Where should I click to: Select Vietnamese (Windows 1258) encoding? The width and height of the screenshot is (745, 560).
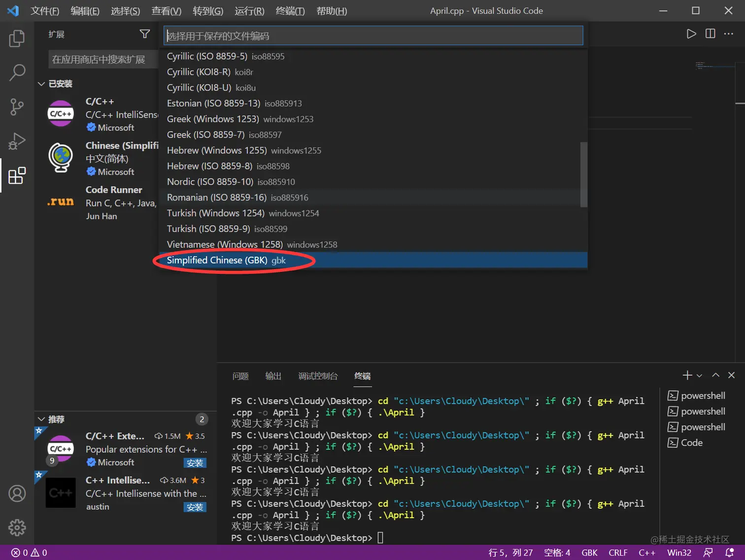click(x=373, y=244)
